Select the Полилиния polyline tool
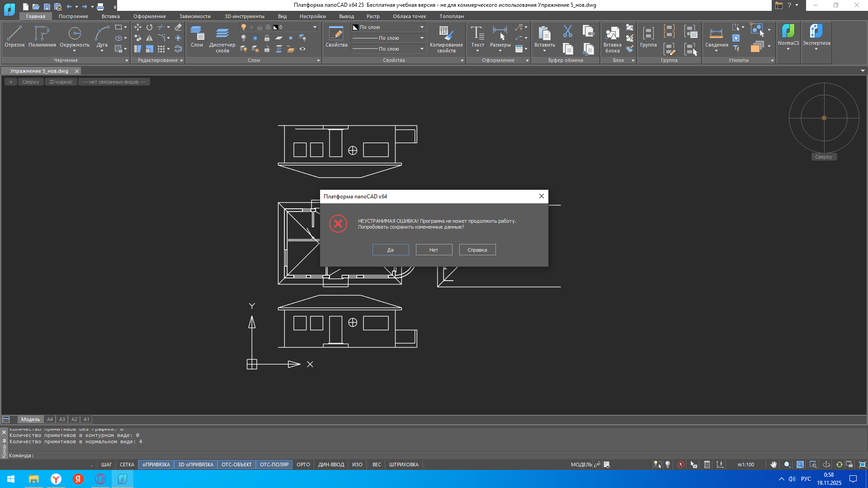Screen dimensions: 868x488 [42, 36]
